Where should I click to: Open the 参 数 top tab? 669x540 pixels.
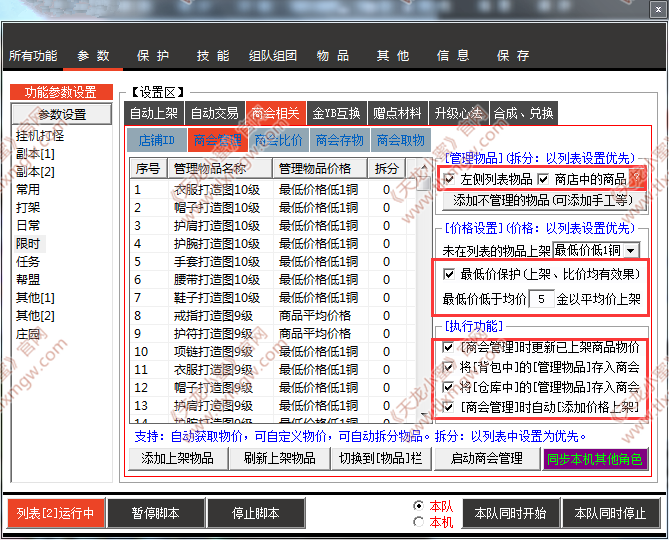click(x=93, y=55)
